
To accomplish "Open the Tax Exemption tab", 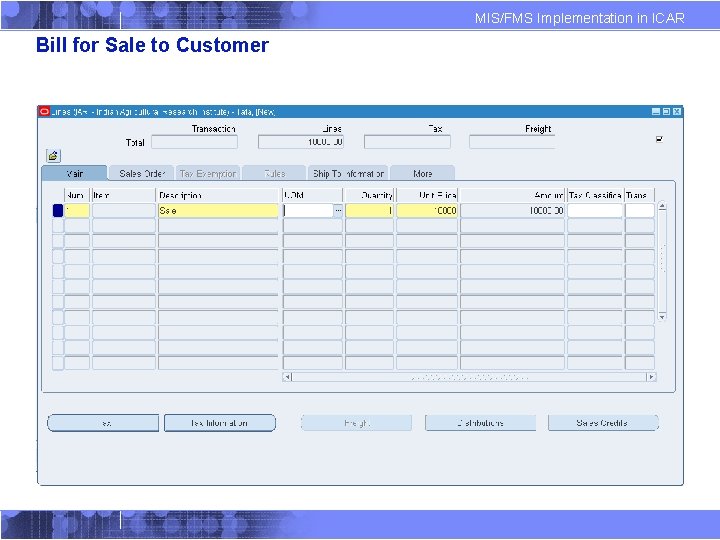I will pyautogui.click(x=208, y=174).
